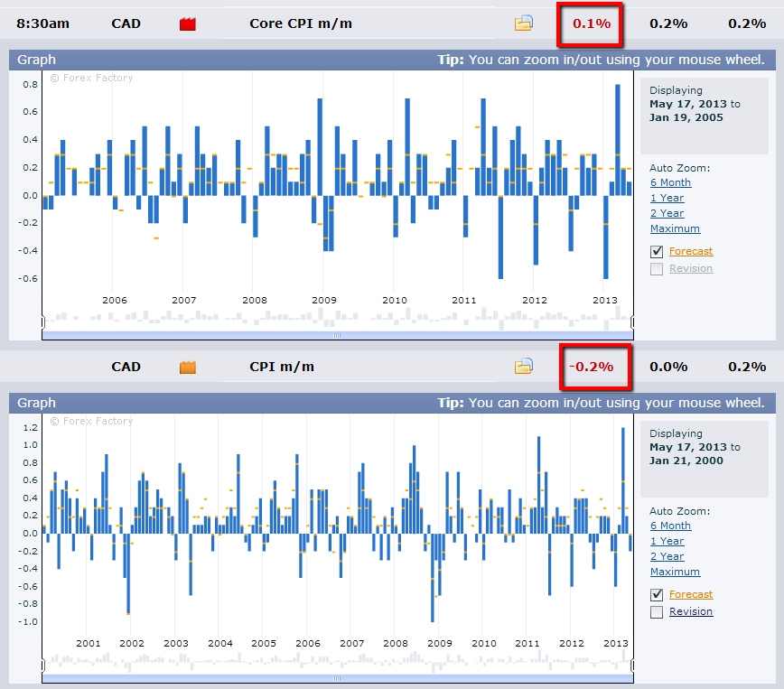Screen dimensions: 784x689
Task: Click the overview mini-chart under Core CPI graph
Action: click(x=338, y=319)
